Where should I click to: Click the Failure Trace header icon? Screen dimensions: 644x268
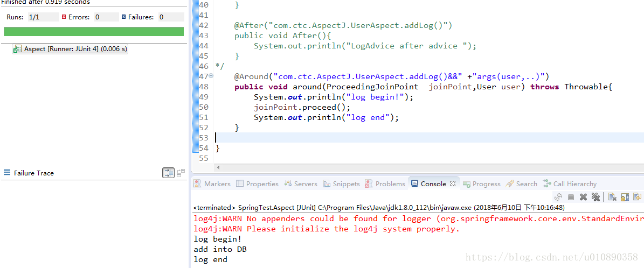[x=7, y=173]
